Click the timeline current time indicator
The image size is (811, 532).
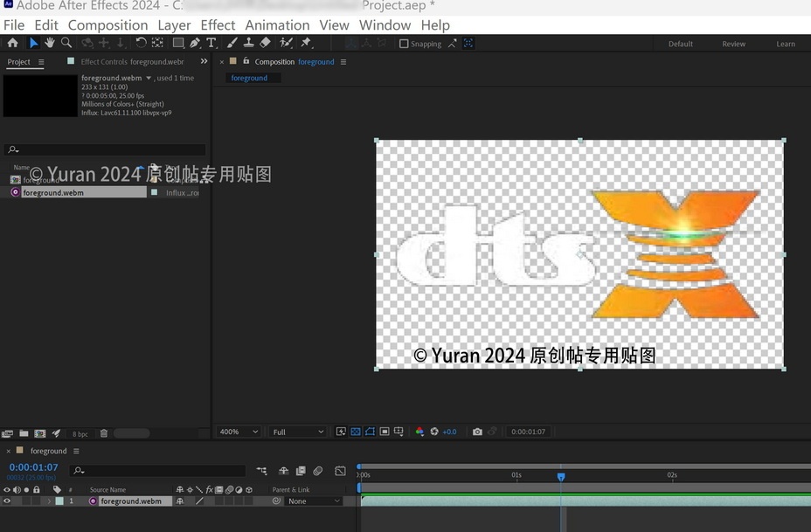coord(561,476)
